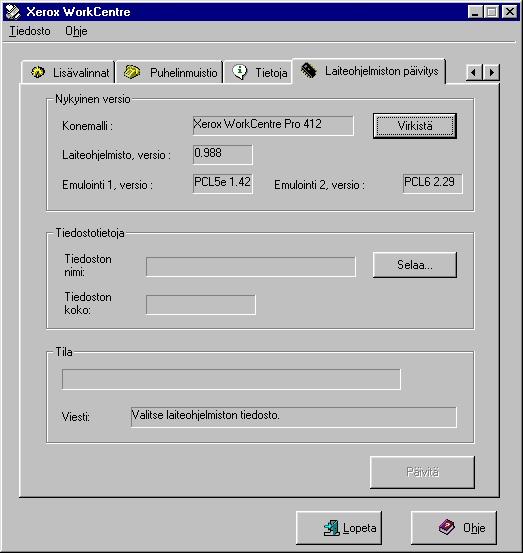Minimize the Xerox WorkCentre window
523x553 pixels.
tap(475, 12)
